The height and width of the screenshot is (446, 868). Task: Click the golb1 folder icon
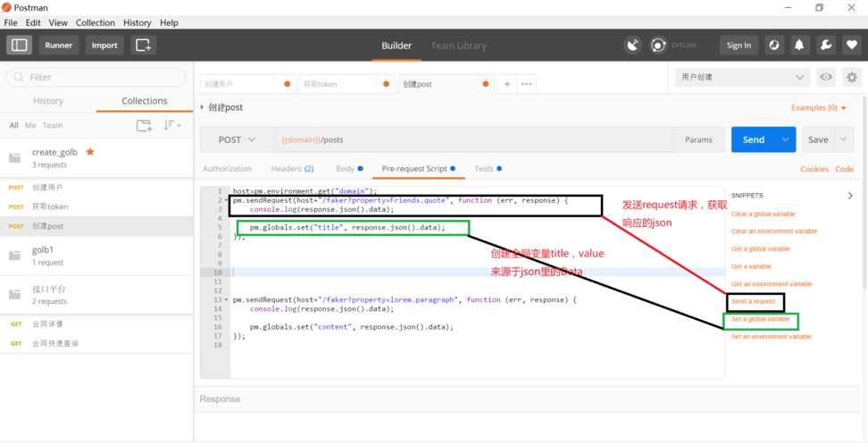[15, 256]
